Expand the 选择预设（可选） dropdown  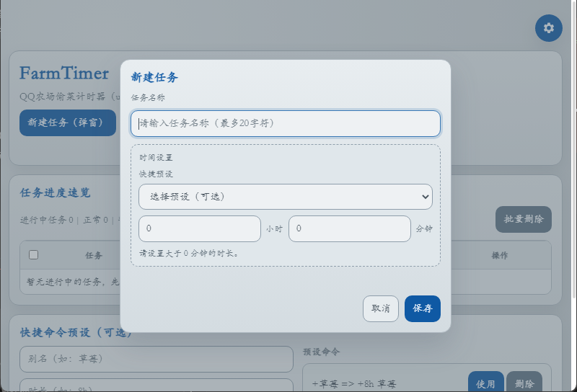pyautogui.click(x=286, y=197)
